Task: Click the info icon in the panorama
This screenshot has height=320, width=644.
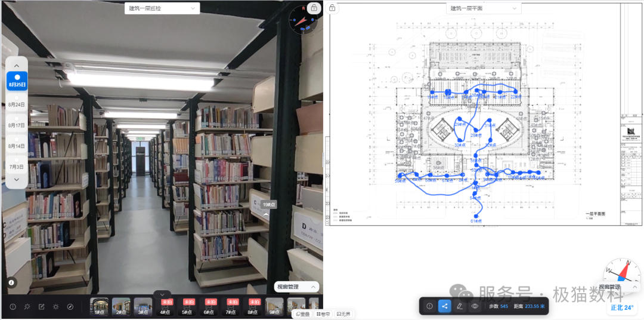Action: point(11,282)
